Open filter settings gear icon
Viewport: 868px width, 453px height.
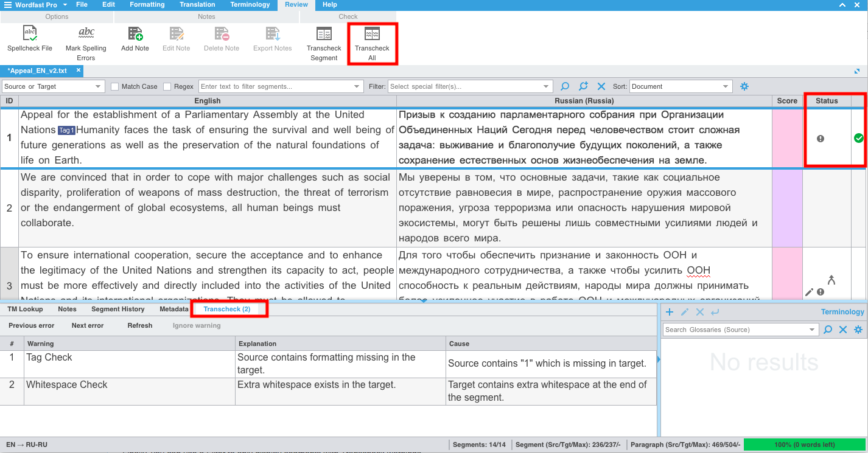744,86
